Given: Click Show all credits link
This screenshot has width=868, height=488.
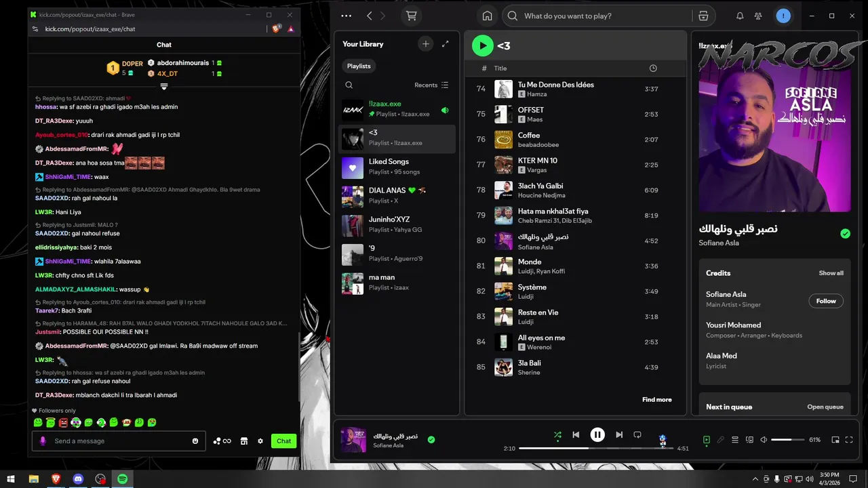Looking at the screenshot, I should pos(831,273).
